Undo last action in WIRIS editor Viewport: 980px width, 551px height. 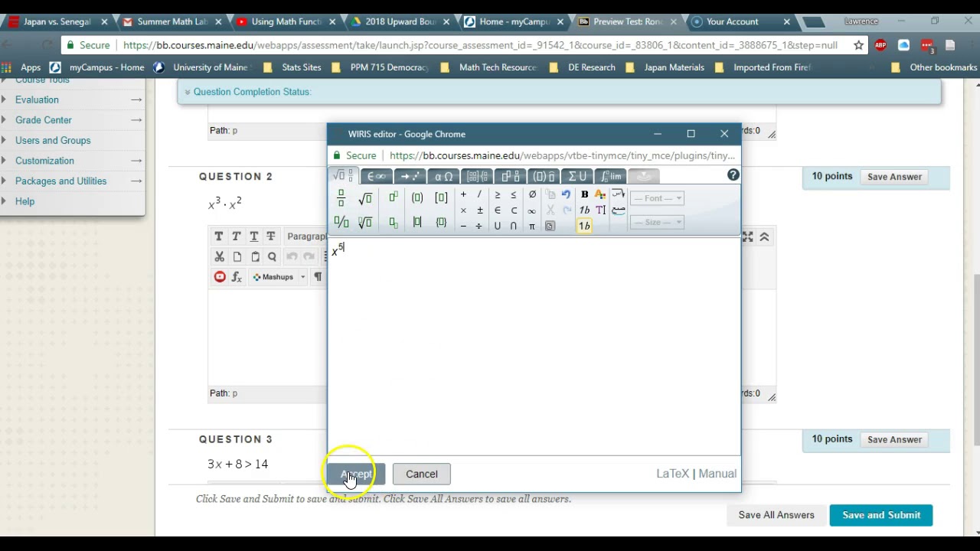(x=566, y=194)
